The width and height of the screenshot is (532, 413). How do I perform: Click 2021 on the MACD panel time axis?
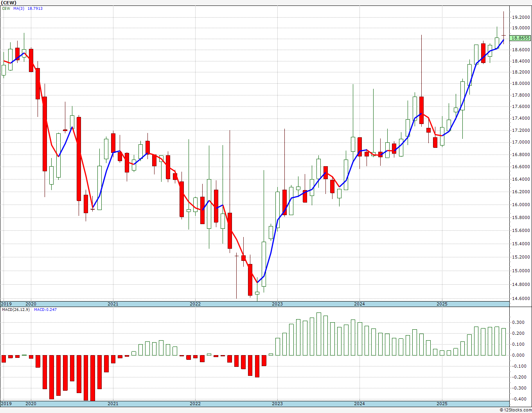(113, 404)
